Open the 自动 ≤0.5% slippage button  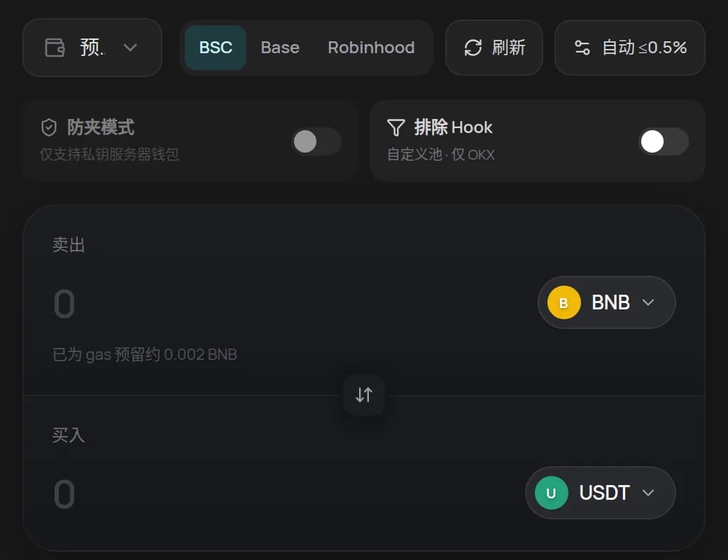(x=630, y=48)
